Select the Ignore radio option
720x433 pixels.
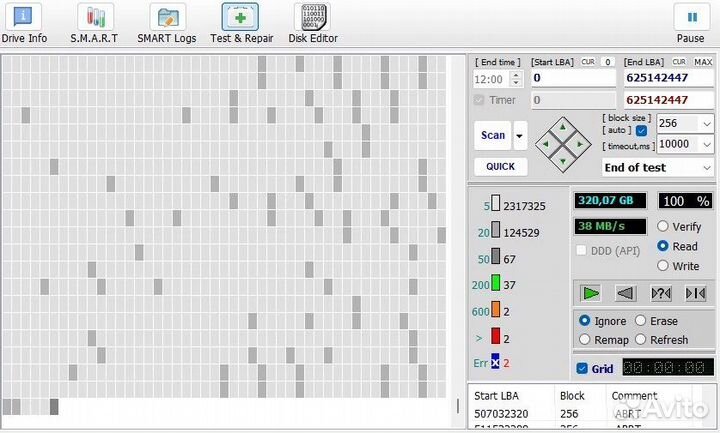pos(585,321)
